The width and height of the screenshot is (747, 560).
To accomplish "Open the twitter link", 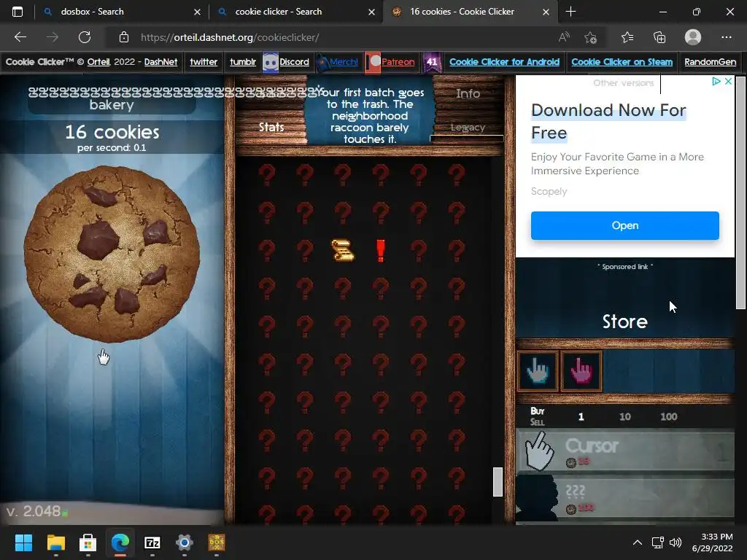I will (x=204, y=62).
